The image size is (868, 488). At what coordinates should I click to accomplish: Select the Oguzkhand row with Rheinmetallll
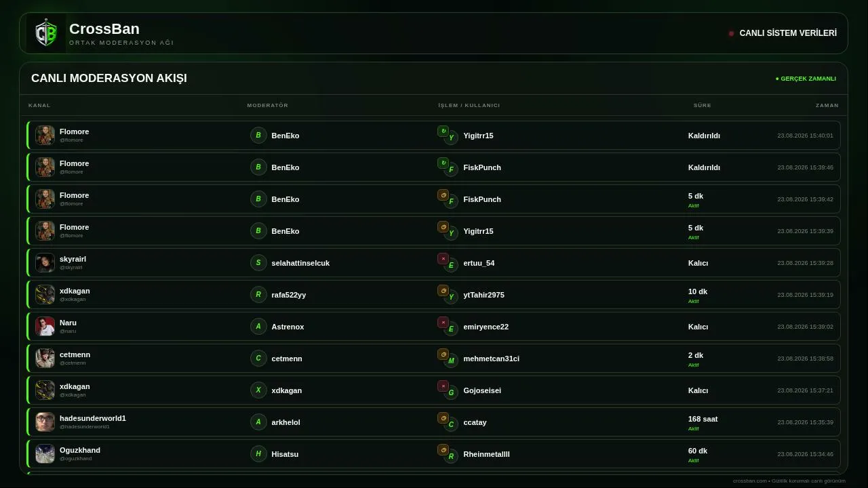coord(433,454)
